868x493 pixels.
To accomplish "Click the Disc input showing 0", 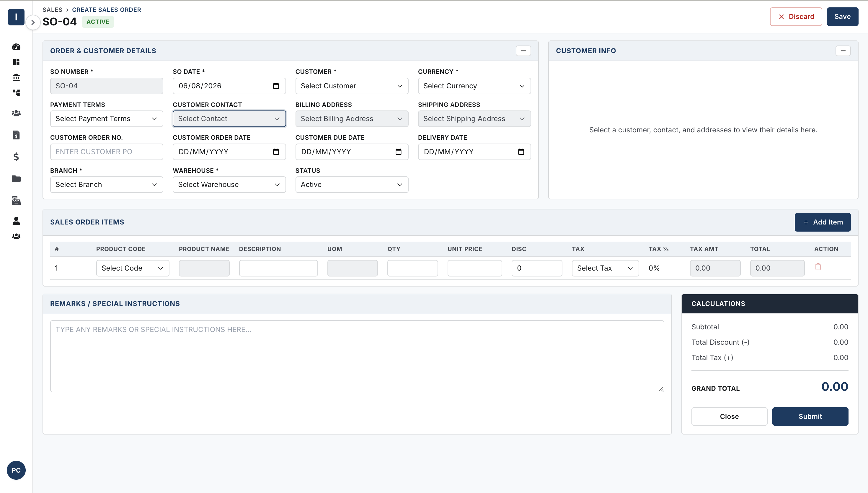I will pos(537,268).
